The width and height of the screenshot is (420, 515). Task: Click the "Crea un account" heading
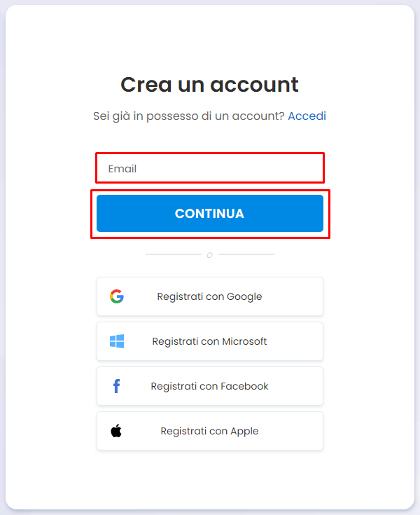[x=210, y=85]
